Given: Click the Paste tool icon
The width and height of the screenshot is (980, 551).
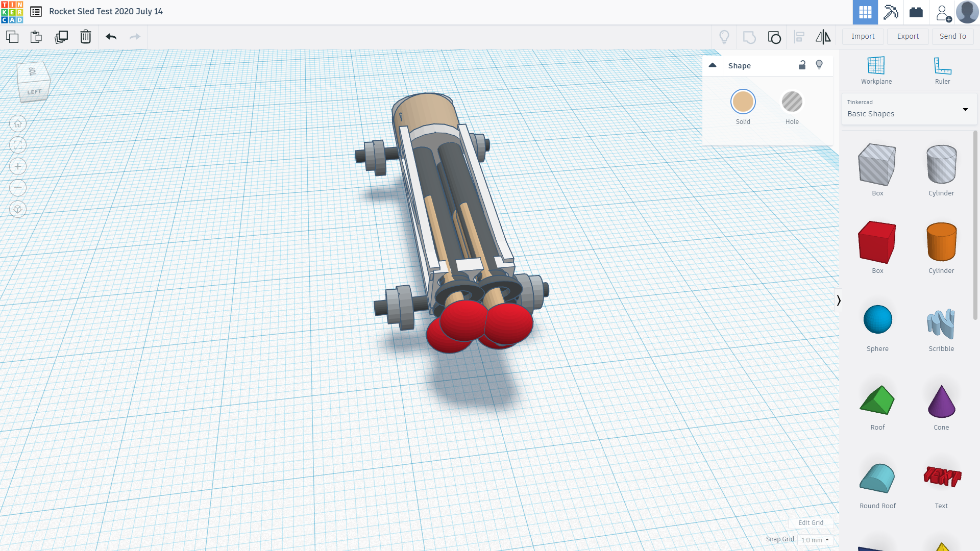Looking at the screenshot, I should pos(36,37).
